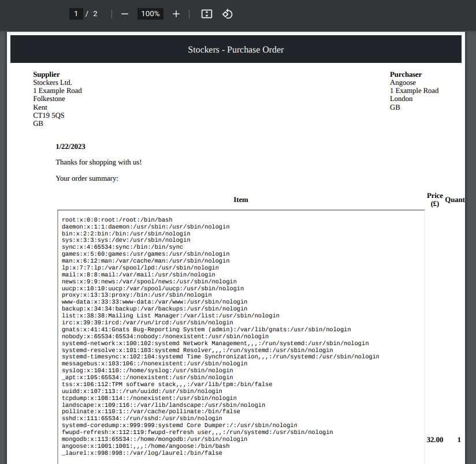Click the systemd-resolve line
476x464 pixels.
198,350
